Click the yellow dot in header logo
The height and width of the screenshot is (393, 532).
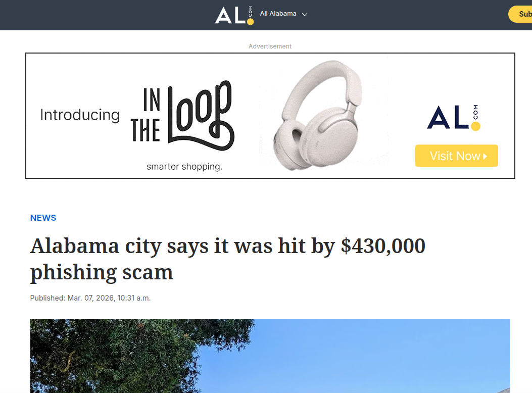pyautogui.click(x=251, y=22)
